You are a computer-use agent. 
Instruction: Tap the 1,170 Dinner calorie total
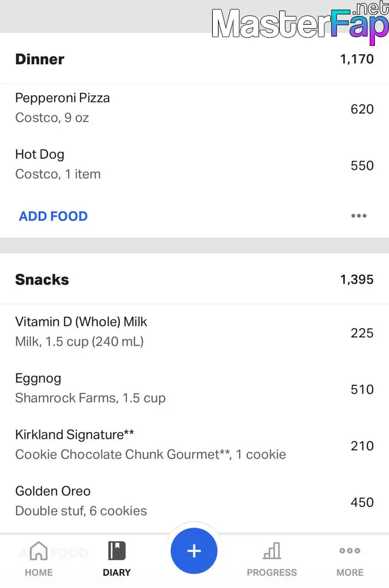(357, 59)
